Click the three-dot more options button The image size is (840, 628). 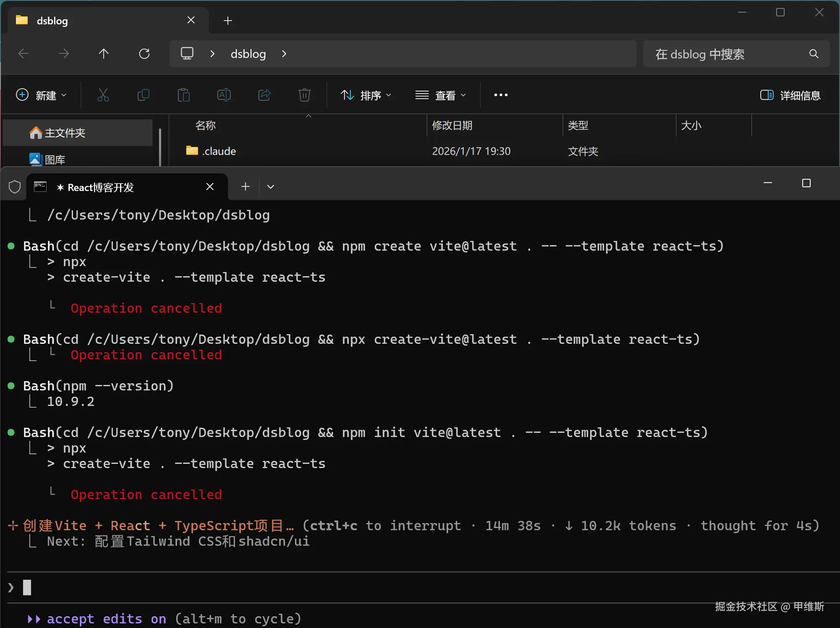[501, 95]
